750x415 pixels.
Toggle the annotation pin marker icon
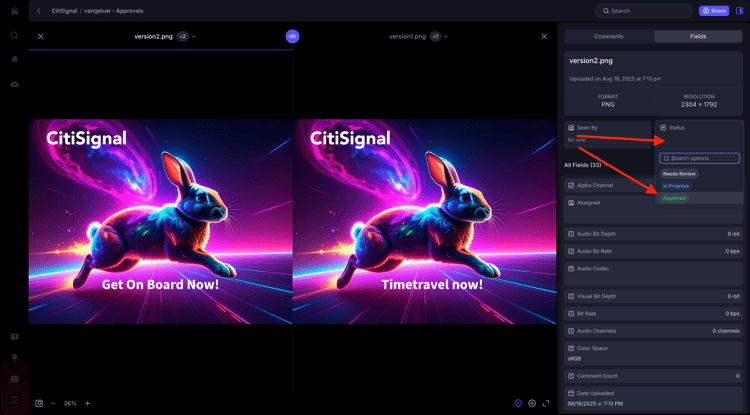pyautogui.click(x=518, y=404)
